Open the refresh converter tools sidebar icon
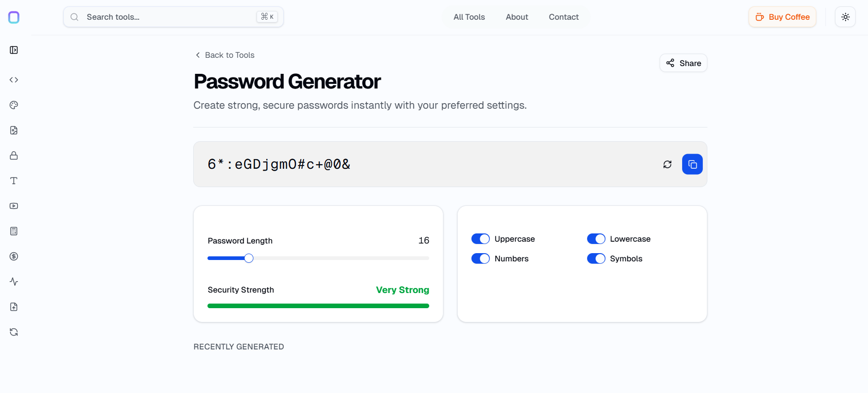Screen dimensions: 868x393 coord(14,332)
